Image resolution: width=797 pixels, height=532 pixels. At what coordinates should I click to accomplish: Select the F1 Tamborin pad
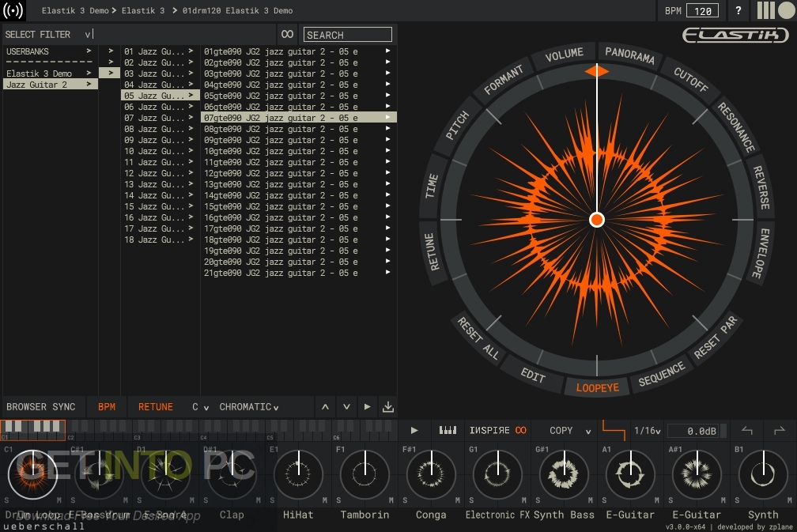click(x=365, y=474)
